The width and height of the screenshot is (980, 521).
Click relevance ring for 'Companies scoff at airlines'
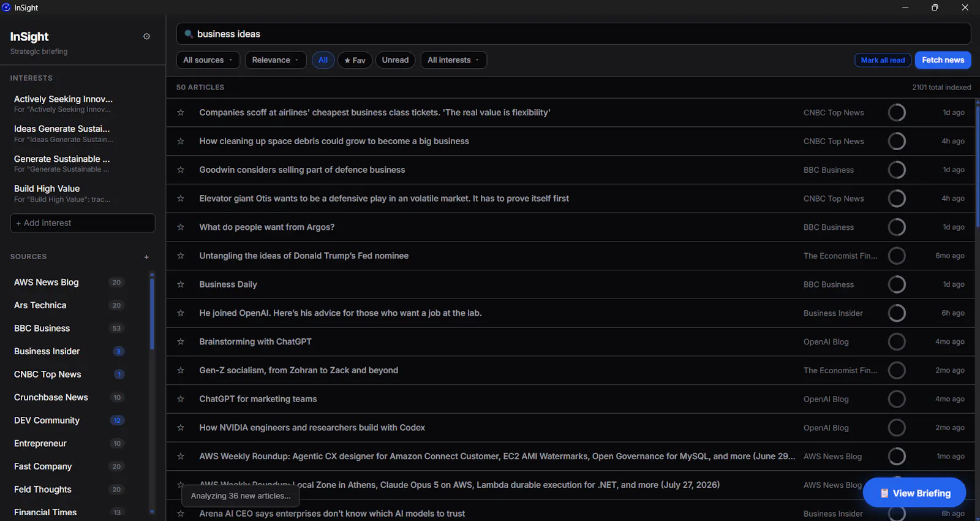(x=897, y=113)
